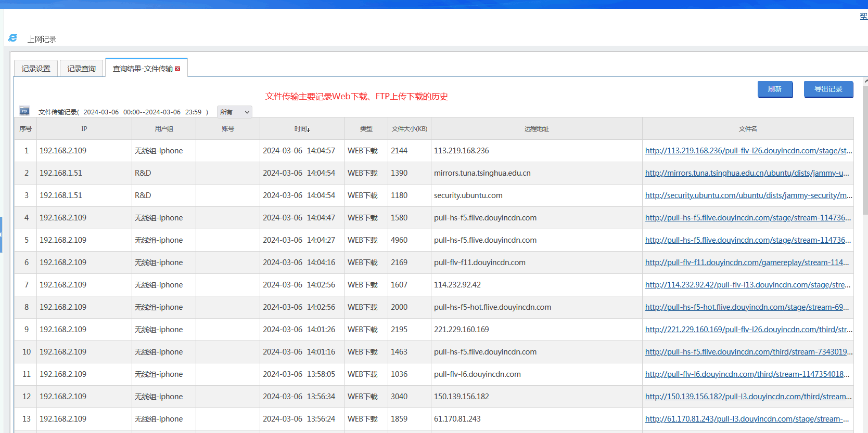Click the 导出记录 button

click(828, 89)
